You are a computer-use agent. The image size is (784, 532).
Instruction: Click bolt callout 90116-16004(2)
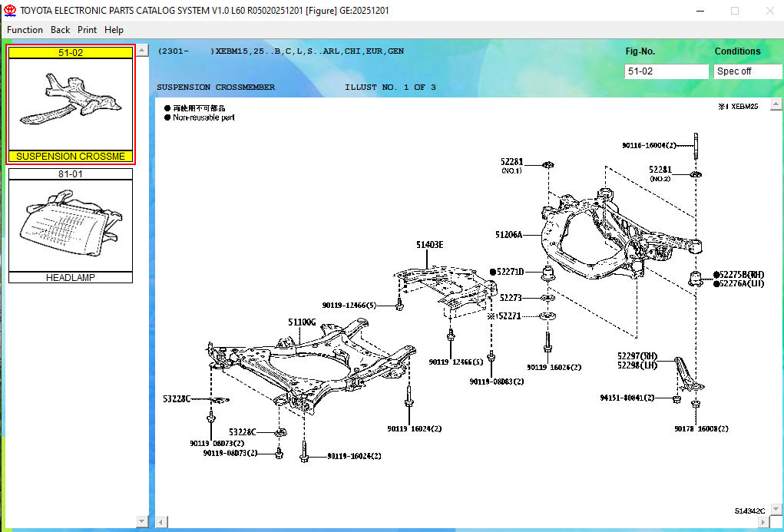649,145
